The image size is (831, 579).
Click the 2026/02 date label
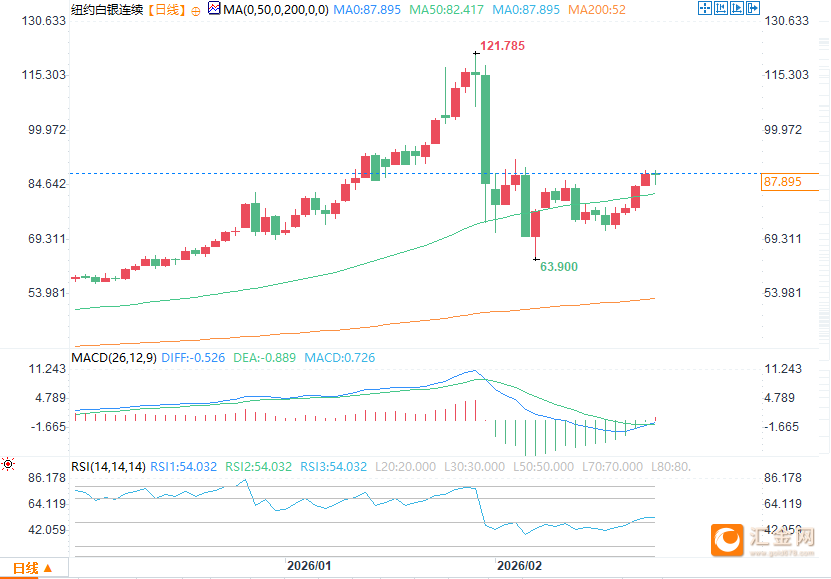pos(519,566)
